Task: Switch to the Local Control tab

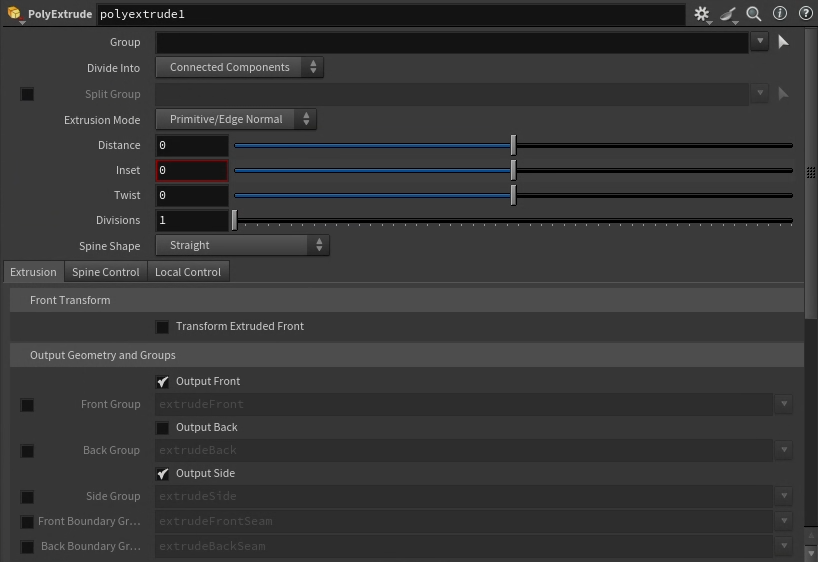Action: point(188,272)
